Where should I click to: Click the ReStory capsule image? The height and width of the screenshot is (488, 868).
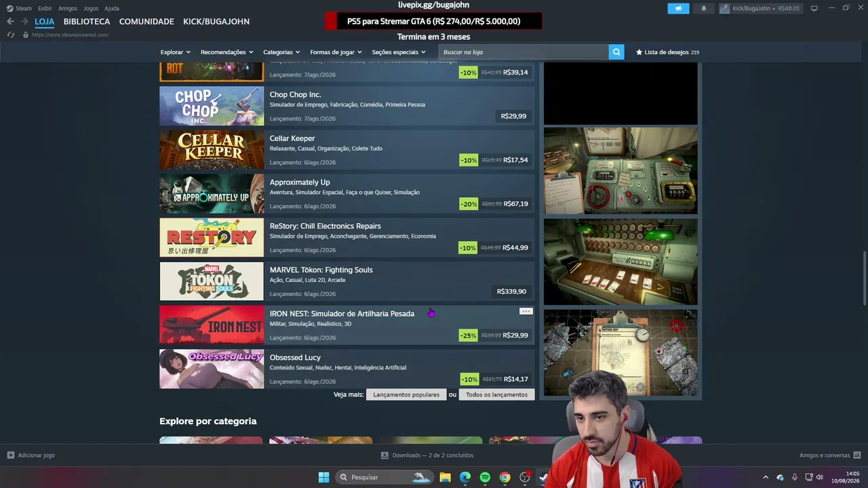[x=212, y=238]
